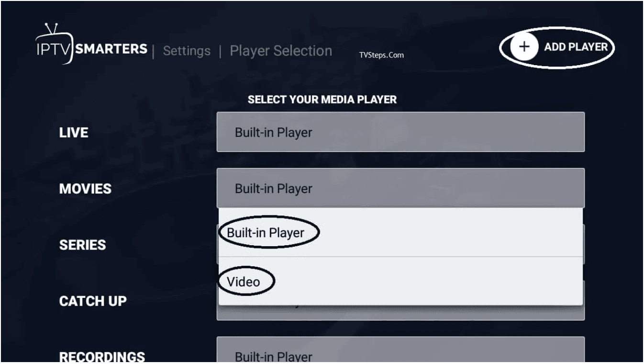
Task: Click the LIVE row label
Action: 74,133
